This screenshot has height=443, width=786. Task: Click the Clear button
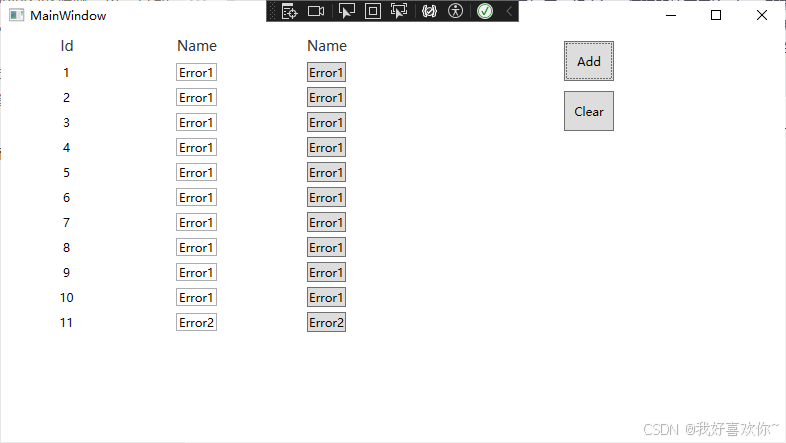coord(588,111)
